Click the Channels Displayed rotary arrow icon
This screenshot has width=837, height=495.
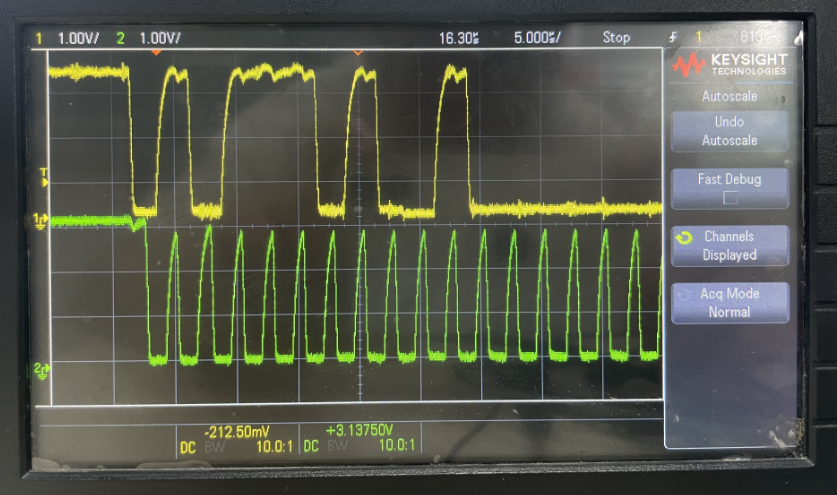[684, 238]
